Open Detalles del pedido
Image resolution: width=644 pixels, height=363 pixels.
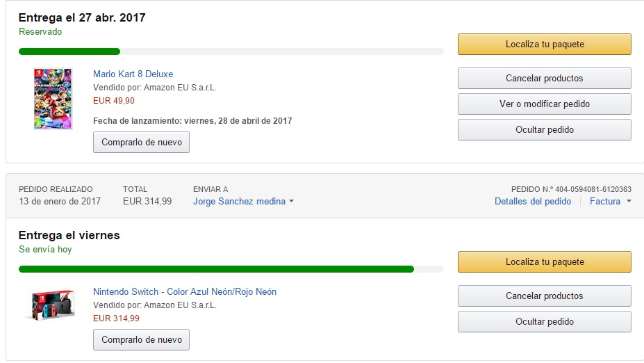coord(532,202)
